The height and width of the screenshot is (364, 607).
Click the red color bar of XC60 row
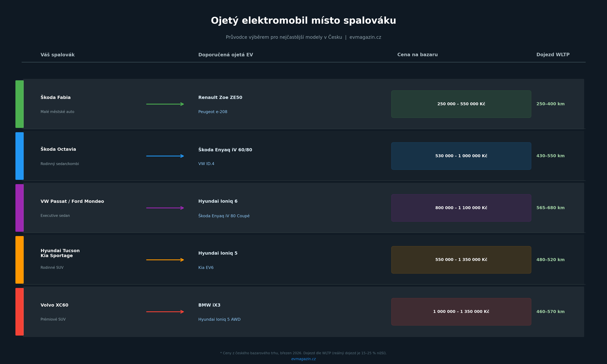[x=20, y=312]
